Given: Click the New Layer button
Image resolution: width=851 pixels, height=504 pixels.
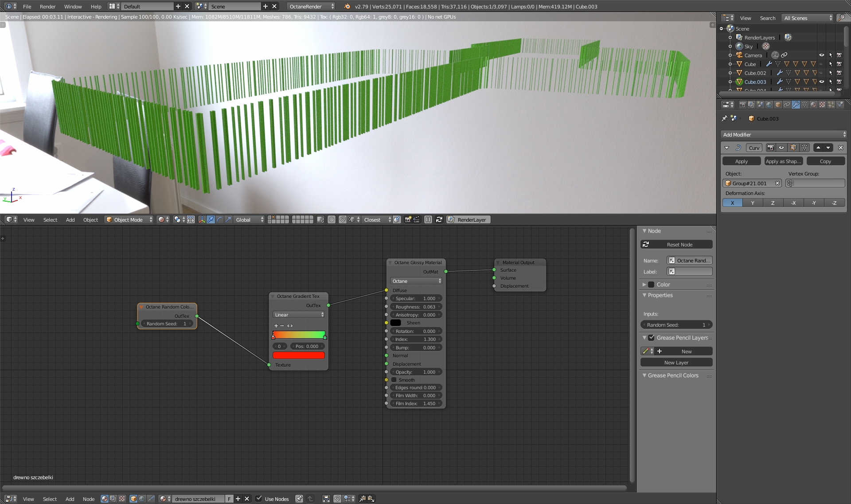Looking at the screenshot, I should (x=676, y=363).
